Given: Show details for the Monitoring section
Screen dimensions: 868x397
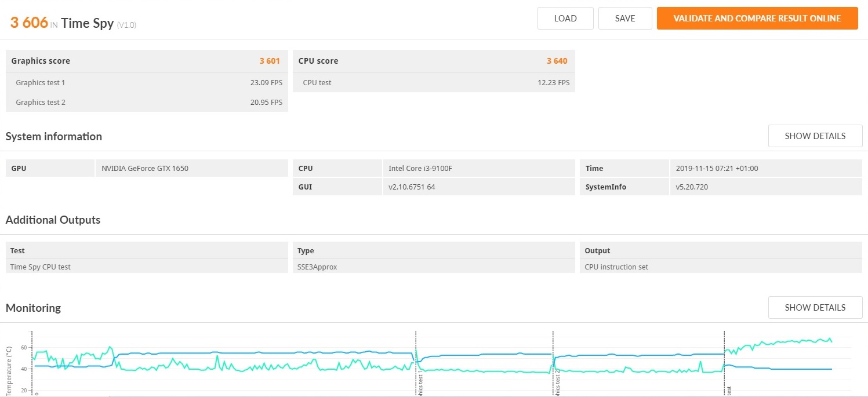Looking at the screenshot, I should pos(815,308).
